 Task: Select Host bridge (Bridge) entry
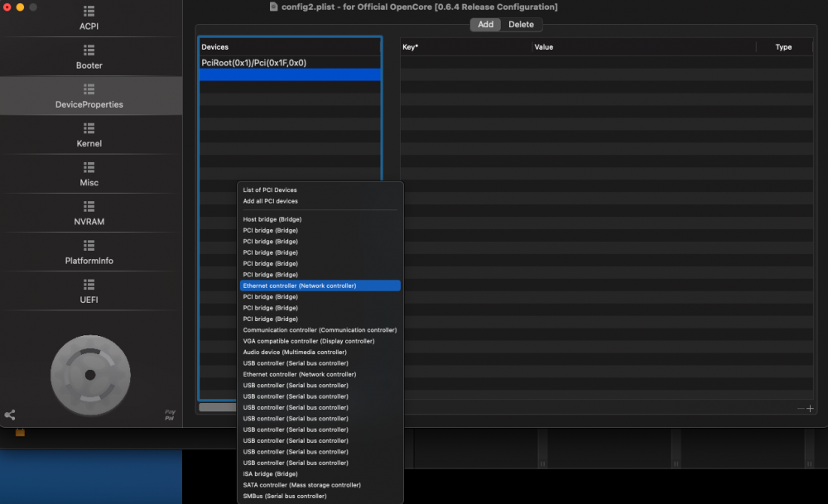click(x=320, y=219)
